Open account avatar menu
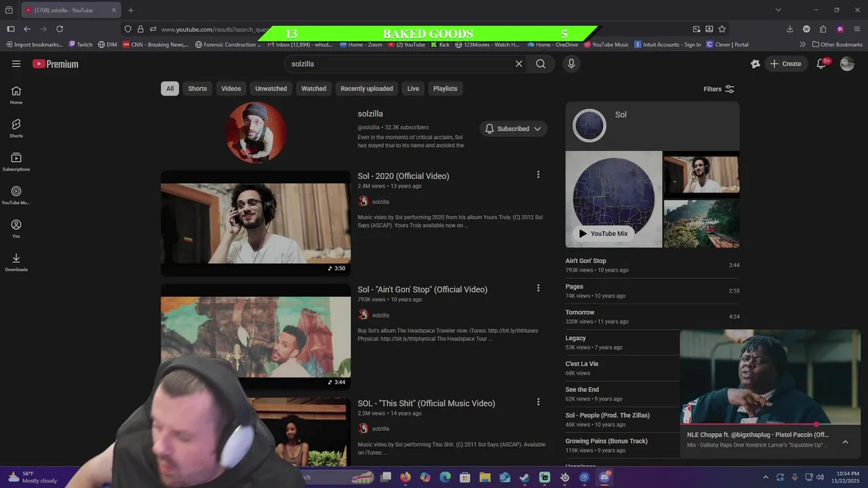The image size is (868, 488). click(847, 64)
